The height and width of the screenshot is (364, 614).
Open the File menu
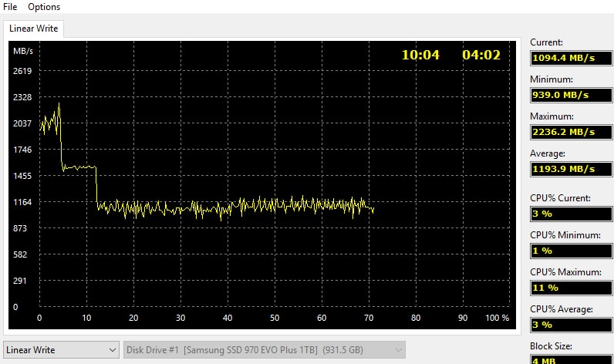(10, 7)
